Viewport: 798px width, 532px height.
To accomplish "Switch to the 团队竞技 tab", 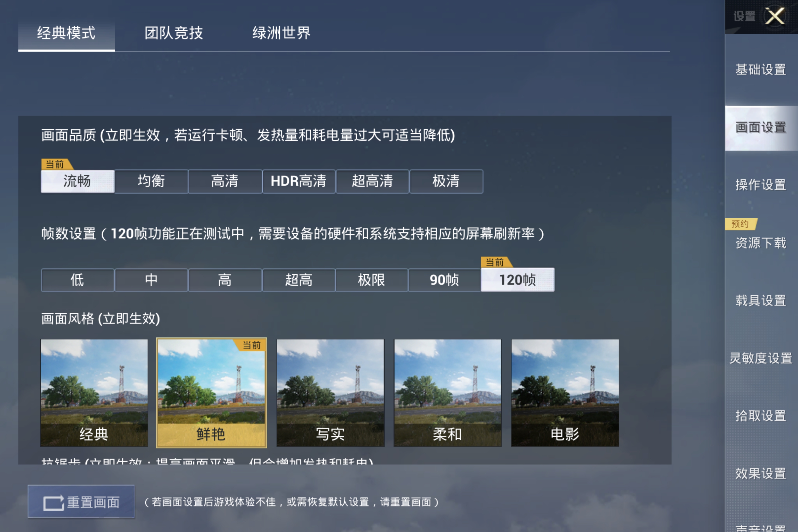I will point(174,33).
